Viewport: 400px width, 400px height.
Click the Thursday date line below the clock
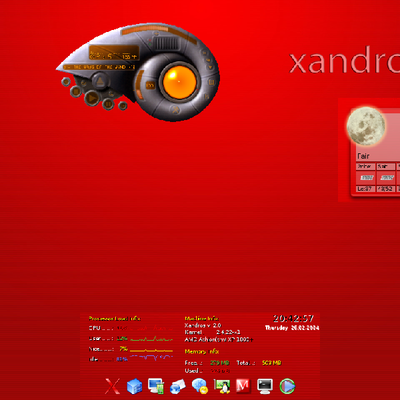292,328
